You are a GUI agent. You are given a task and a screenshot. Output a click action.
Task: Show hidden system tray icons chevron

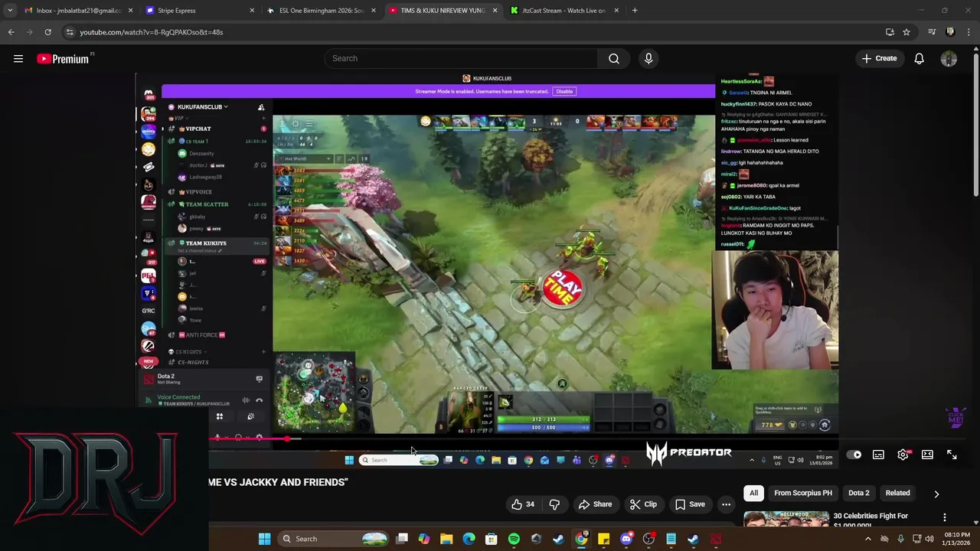coord(867,539)
